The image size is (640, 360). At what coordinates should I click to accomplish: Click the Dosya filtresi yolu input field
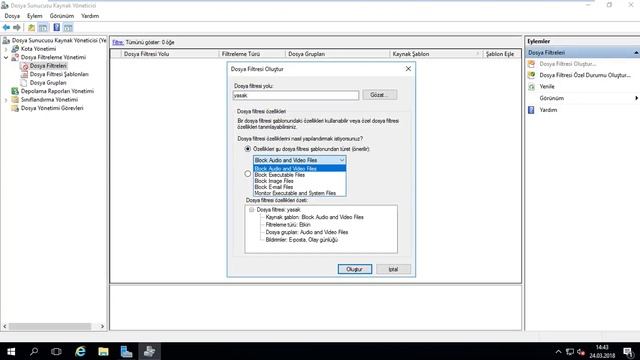pos(296,95)
